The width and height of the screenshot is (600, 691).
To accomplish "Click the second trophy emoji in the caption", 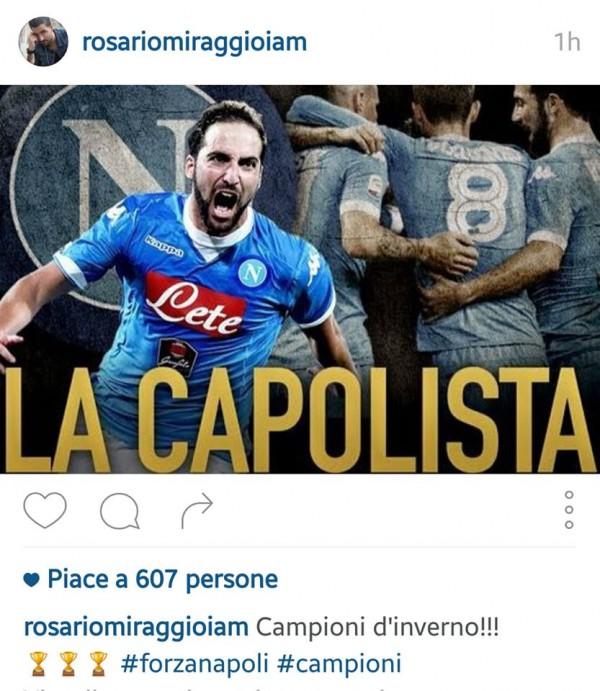I will pyautogui.click(x=68, y=664).
